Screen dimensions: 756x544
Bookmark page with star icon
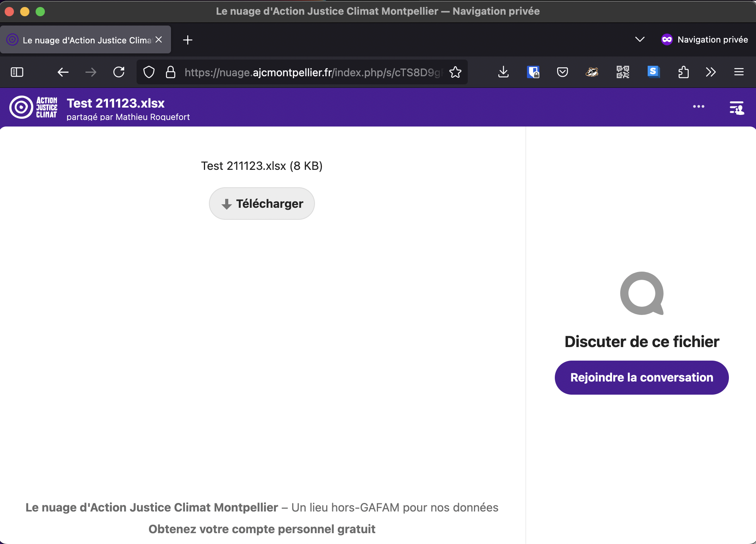455,72
